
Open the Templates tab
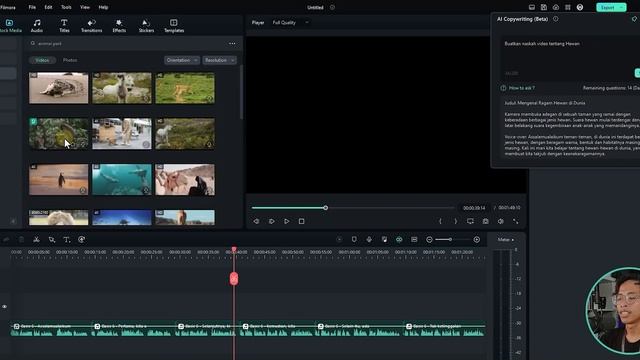tap(174, 26)
